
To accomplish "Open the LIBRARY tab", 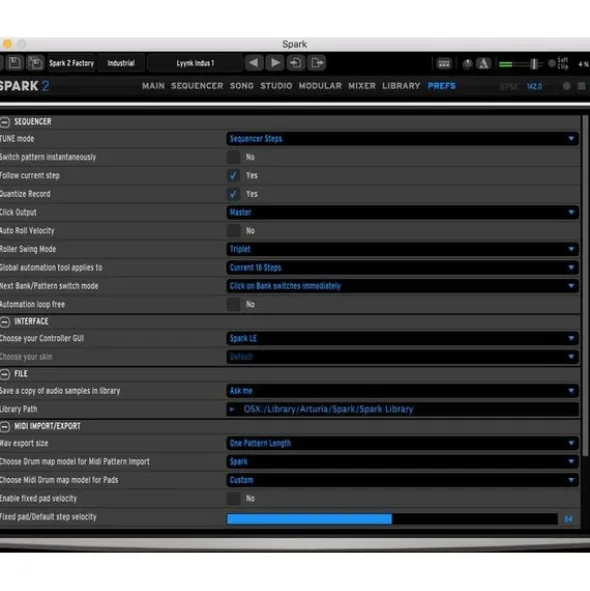I will [x=401, y=86].
